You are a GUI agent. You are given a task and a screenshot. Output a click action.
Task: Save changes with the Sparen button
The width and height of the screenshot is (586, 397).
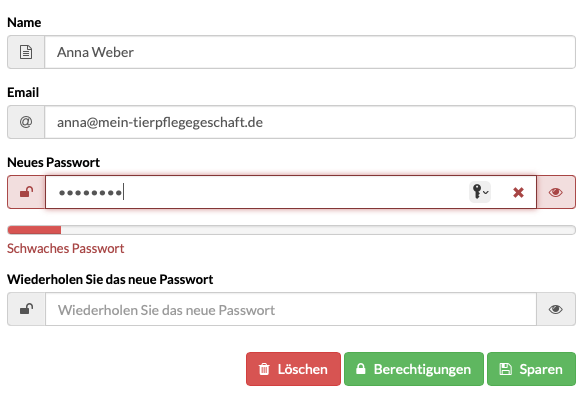[x=531, y=369]
